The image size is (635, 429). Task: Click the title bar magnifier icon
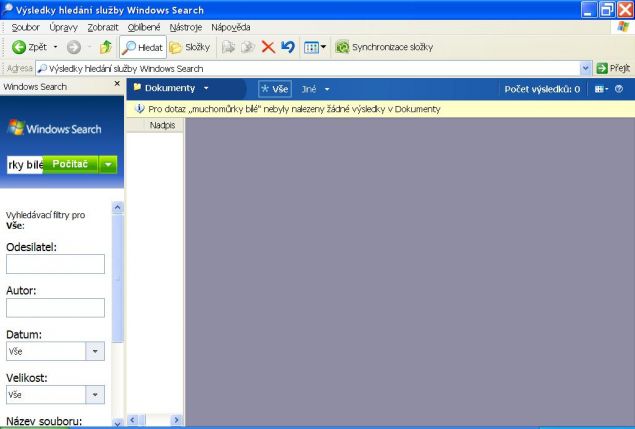pos(7,9)
